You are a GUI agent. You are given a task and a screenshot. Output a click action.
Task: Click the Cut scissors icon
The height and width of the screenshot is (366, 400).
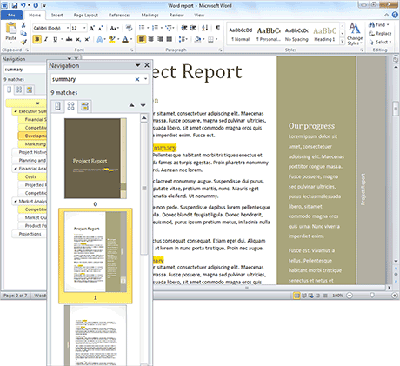click(23, 25)
